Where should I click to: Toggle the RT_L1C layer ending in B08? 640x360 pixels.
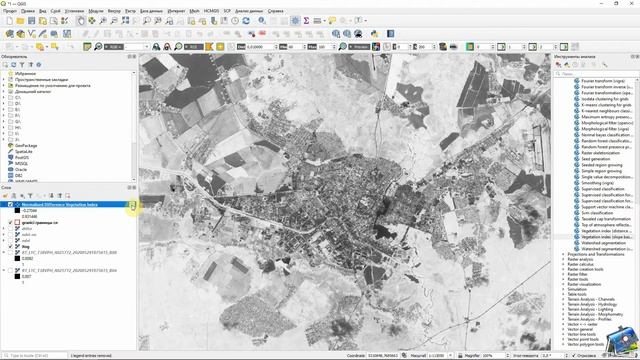[x=11, y=253]
